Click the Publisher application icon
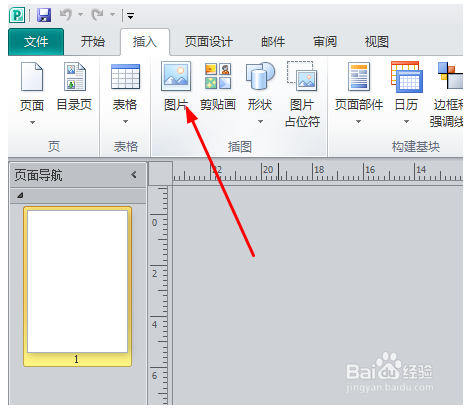Viewport: 470px width, 409px height. click(x=17, y=15)
